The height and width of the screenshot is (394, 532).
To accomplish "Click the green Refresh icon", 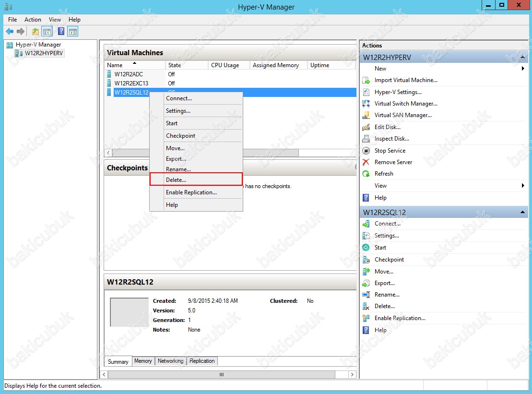I will pyautogui.click(x=366, y=174).
